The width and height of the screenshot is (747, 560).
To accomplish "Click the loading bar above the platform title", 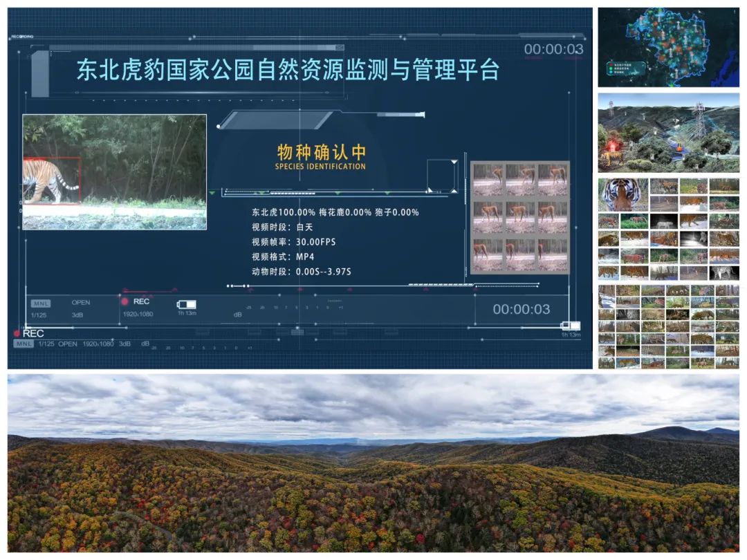I will pos(196,48).
